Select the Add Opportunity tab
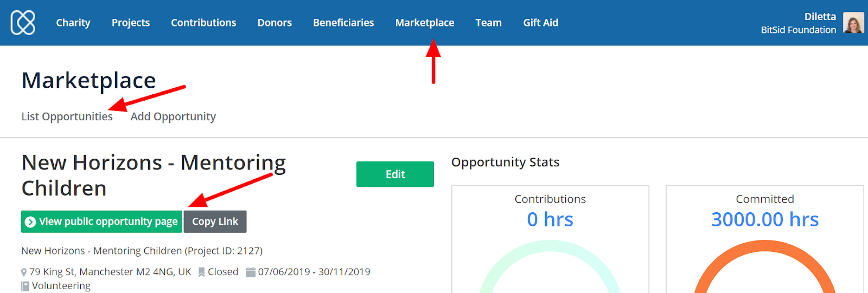 click(x=173, y=116)
